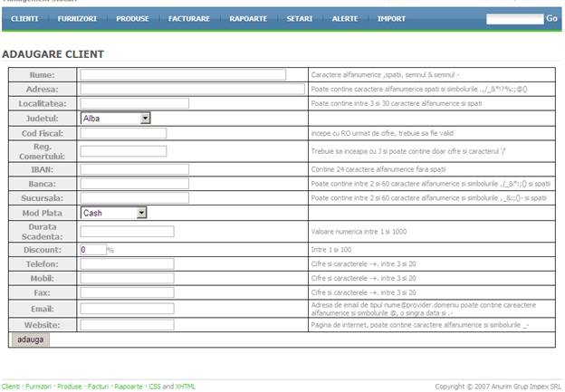The image size is (565, 392).
Task: Click the Website hint text 'Pagina de internet'
Action: click(x=420, y=325)
